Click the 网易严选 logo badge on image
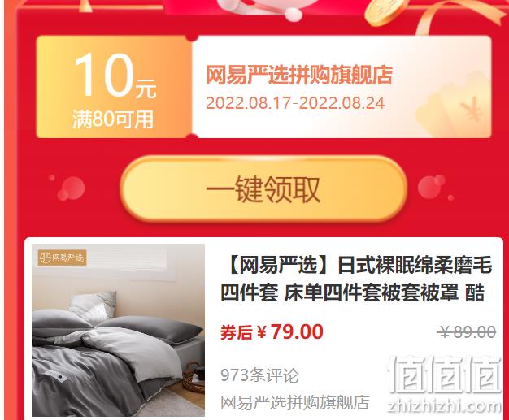The height and width of the screenshot is (420, 509). (x=62, y=258)
